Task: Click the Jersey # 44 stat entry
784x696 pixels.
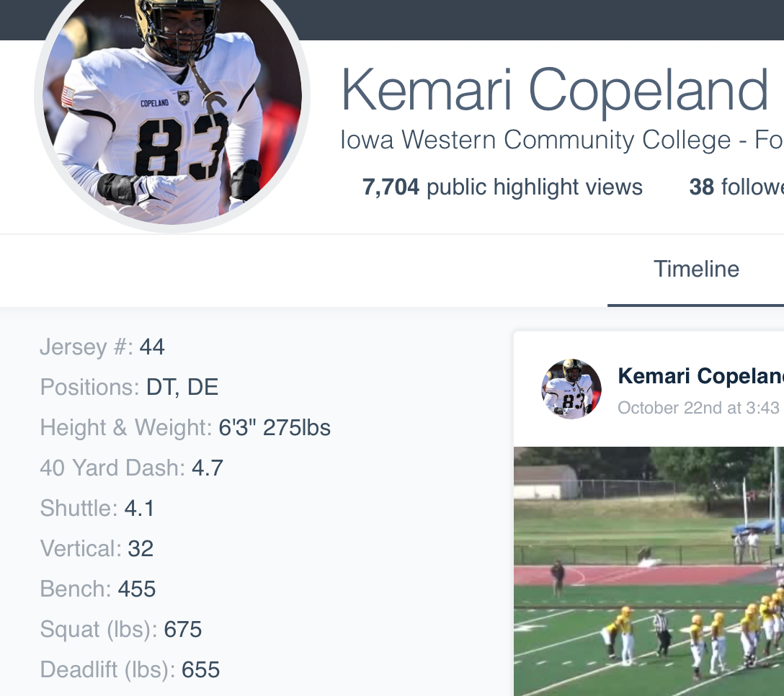Action: (x=101, y=347)
